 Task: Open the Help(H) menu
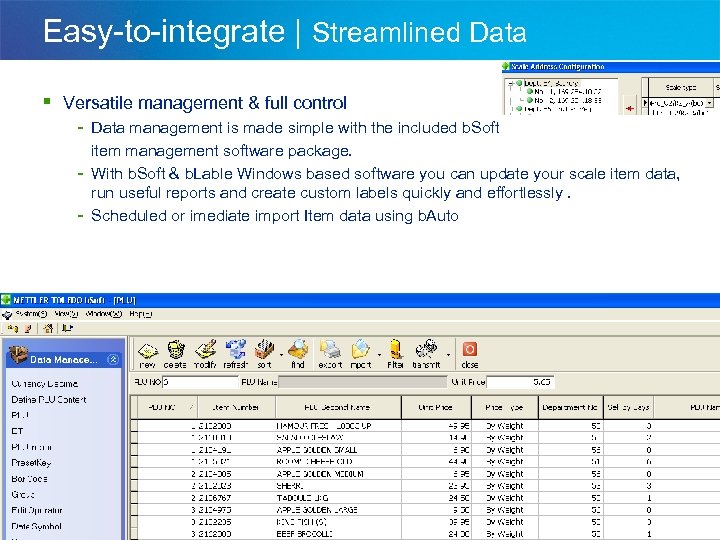(141, 314)
